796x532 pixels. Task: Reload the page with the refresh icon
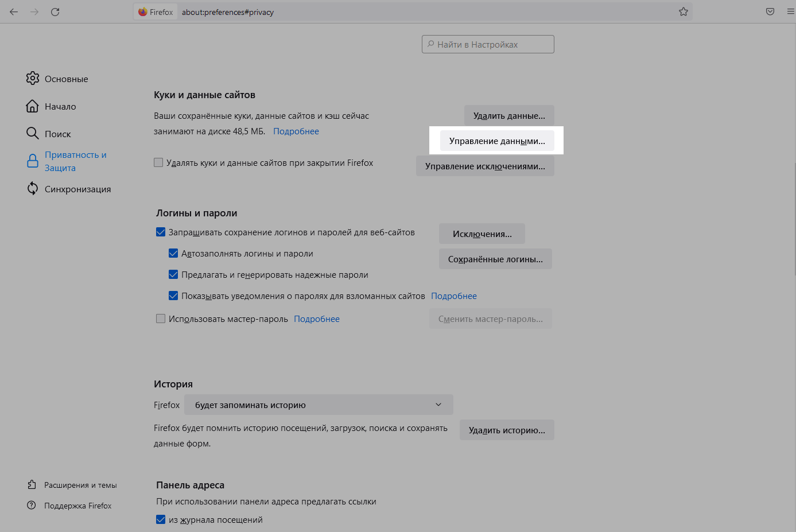tap(55, 11)
